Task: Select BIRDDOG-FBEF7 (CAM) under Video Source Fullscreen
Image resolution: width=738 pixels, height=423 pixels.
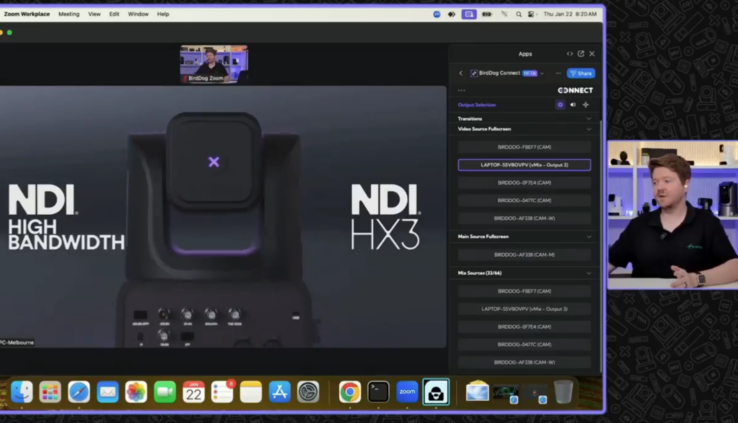Action: pyautogui.click(x=524, y=147)
